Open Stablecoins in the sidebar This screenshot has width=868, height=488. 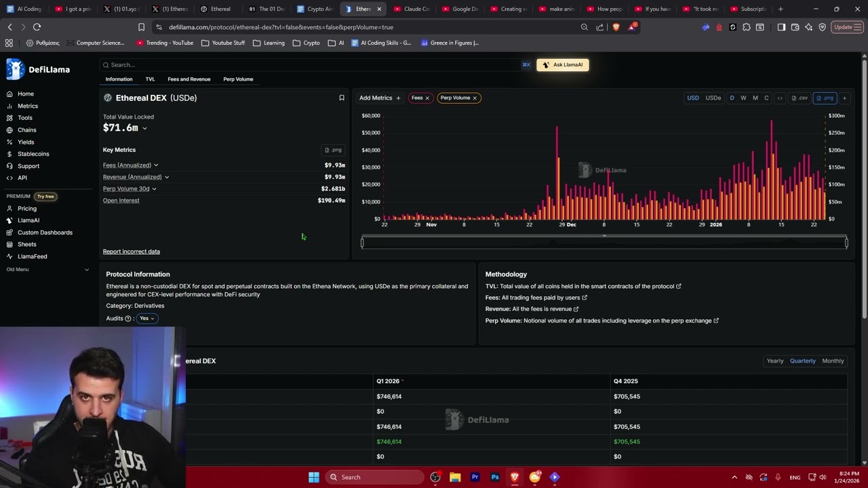point(33,154)
